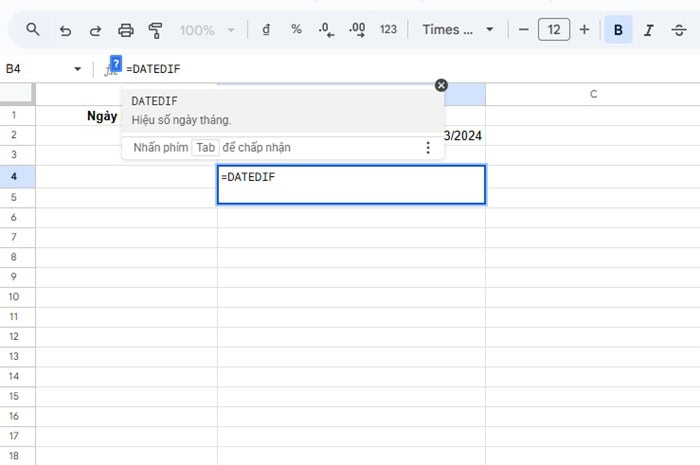Toggle bold formatting
This screenshot has width=700, height=465.
pos(618,30)
